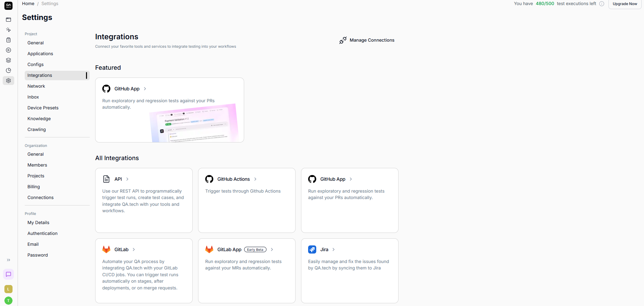The height and width of the screenshot is (306, 644).
Task: Click the yellow L avatar
Action: pyautogui.click(x=8, y=289)
